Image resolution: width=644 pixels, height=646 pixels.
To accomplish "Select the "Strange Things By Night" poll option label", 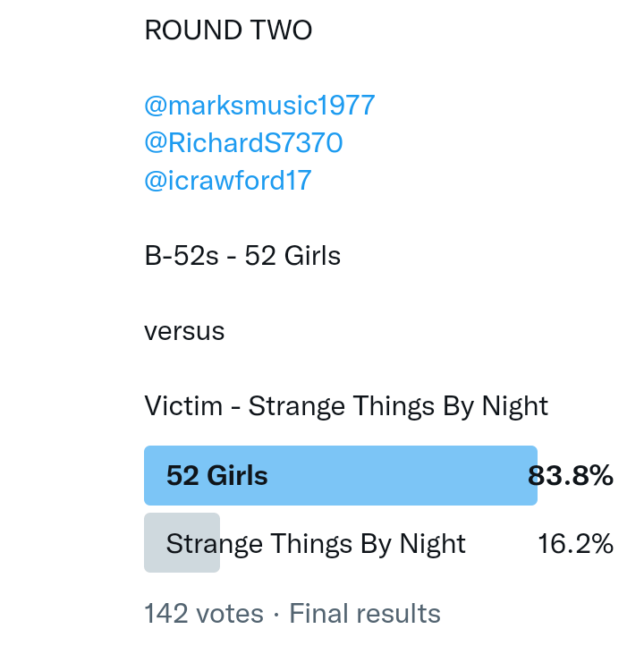I will coord(316,543).
